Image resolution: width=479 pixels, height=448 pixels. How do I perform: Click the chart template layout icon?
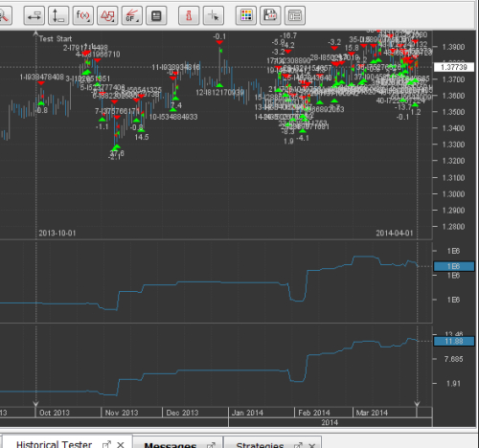[x=295, y=15]
